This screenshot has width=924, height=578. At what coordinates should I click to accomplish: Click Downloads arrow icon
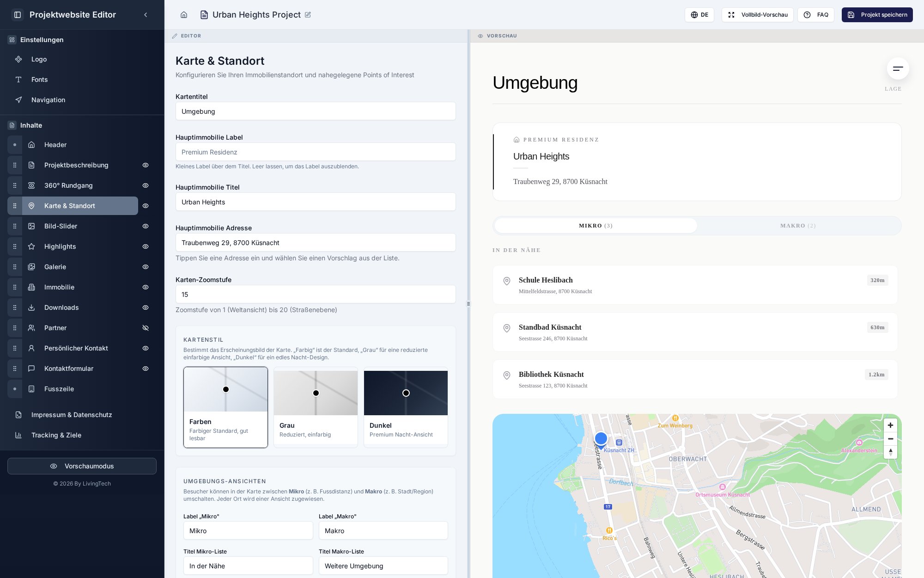click(31, 307)
